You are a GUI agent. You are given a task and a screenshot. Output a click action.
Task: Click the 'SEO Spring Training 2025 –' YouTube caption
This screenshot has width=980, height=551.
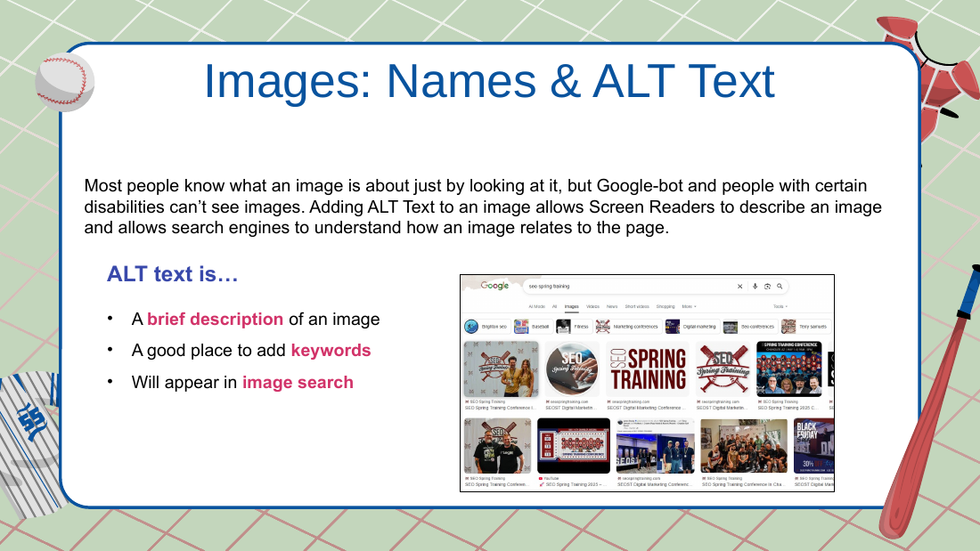[574, 484]
